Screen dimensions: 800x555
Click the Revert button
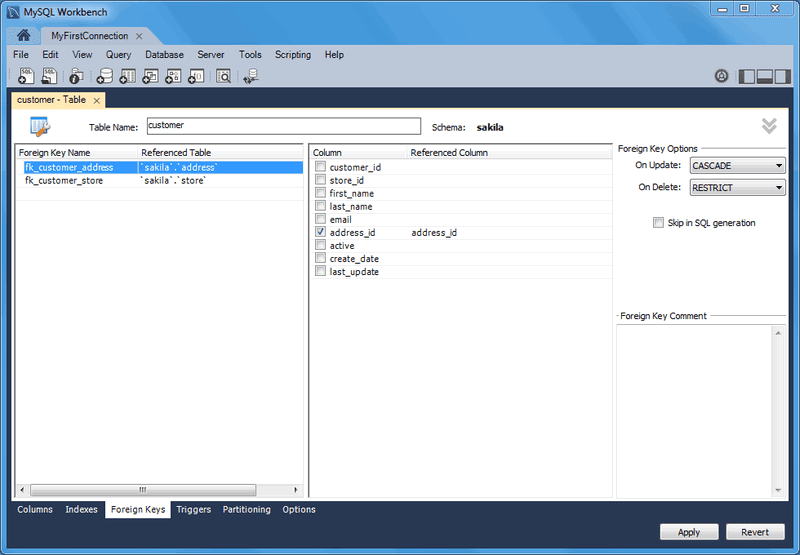click(x=755, y=532)
